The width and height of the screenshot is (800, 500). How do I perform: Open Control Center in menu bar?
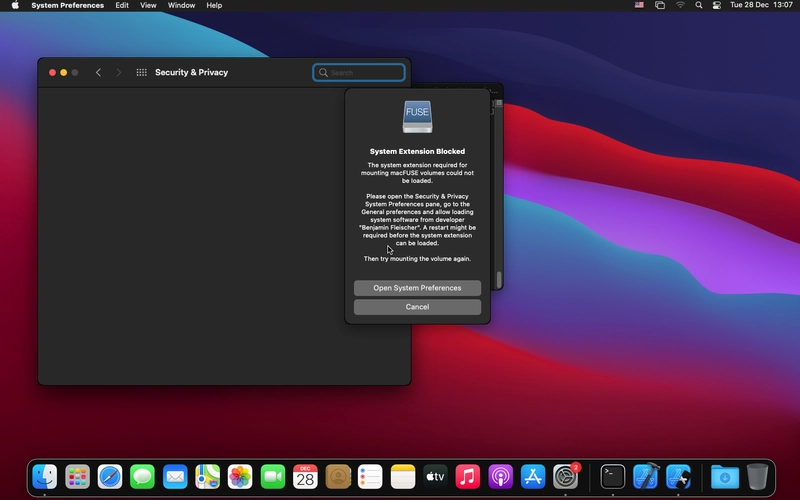pyautogui.click(x=716, y=5)
